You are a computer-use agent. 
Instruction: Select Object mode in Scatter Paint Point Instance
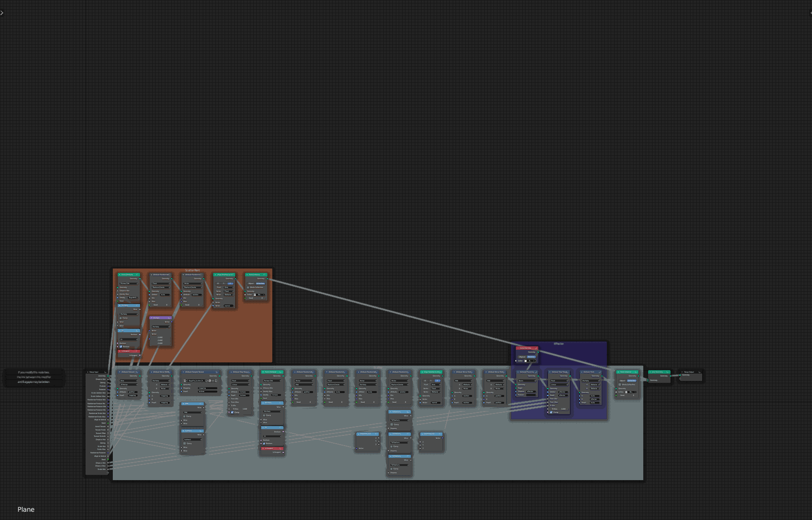point(251,284)
